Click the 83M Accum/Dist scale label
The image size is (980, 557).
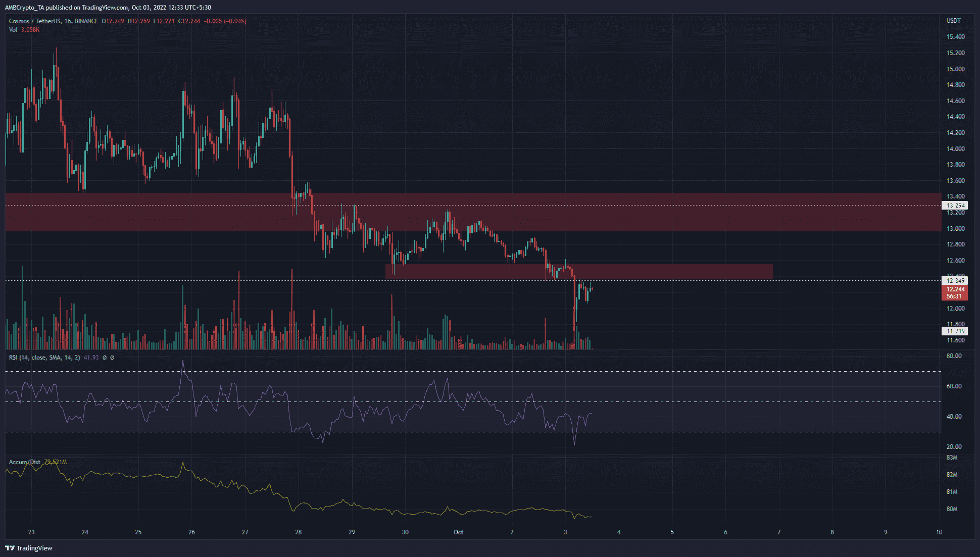coord(952,458)
